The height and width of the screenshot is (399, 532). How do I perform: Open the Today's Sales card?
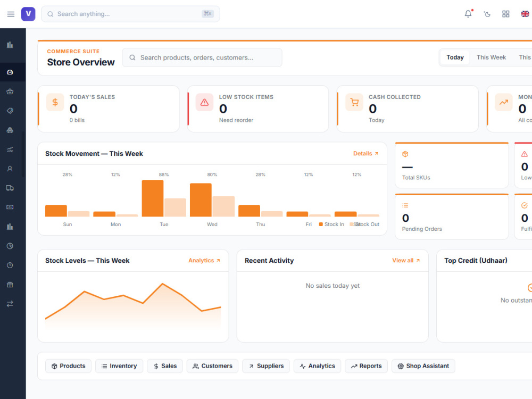[x=109, y=109]
